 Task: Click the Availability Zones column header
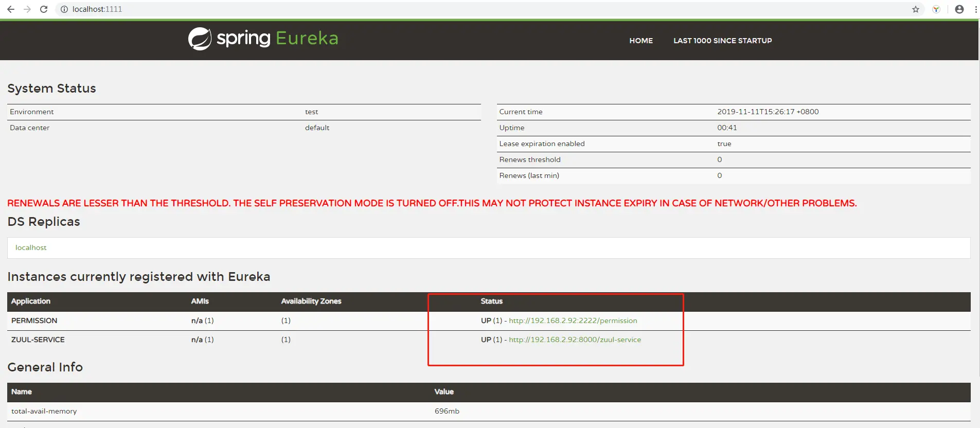pyautogui.click(x=311, y=301)
